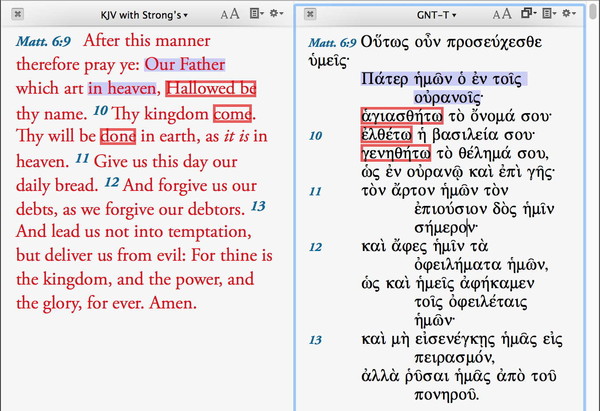Click the word 'evil:' in KJV text
The height and width of the screenshot is (411, 600).
click(169, 256)
